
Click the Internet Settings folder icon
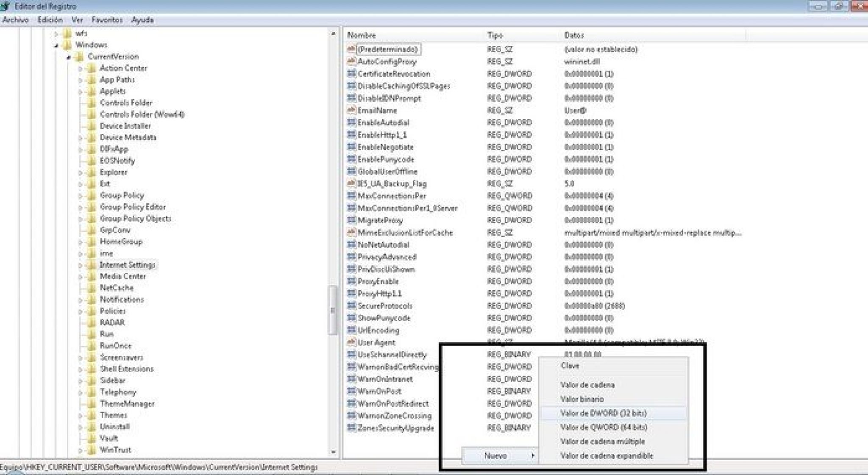[91, 265]
